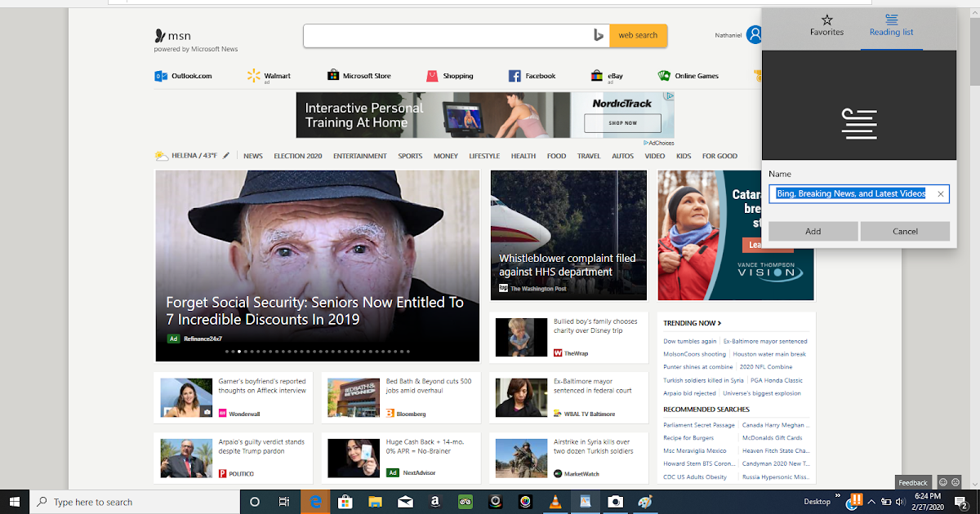Click the Feedback button
This screenshot has height=514, width=980.
point(913,482)
